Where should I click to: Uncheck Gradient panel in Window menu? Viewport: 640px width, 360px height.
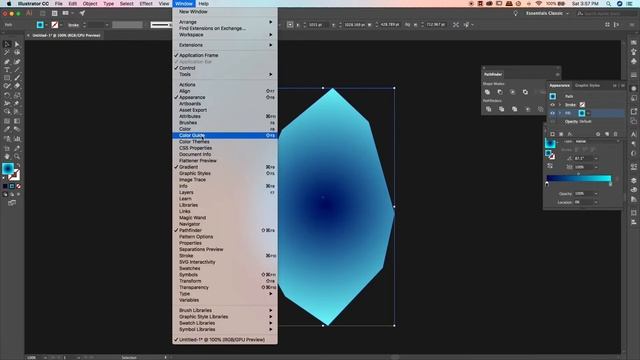click(x=225, y=167)
